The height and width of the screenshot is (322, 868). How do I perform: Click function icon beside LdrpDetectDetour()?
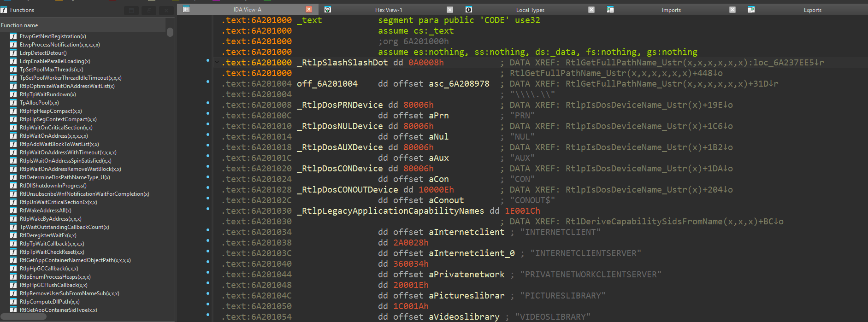click(x=13, y=53)
